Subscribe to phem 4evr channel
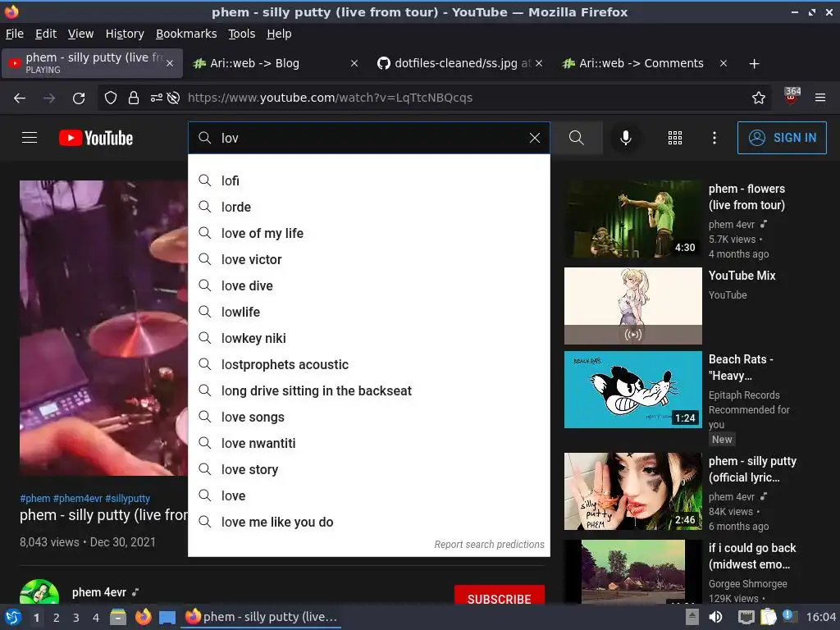This screenshot has width=840, height=630. [500, 596]
